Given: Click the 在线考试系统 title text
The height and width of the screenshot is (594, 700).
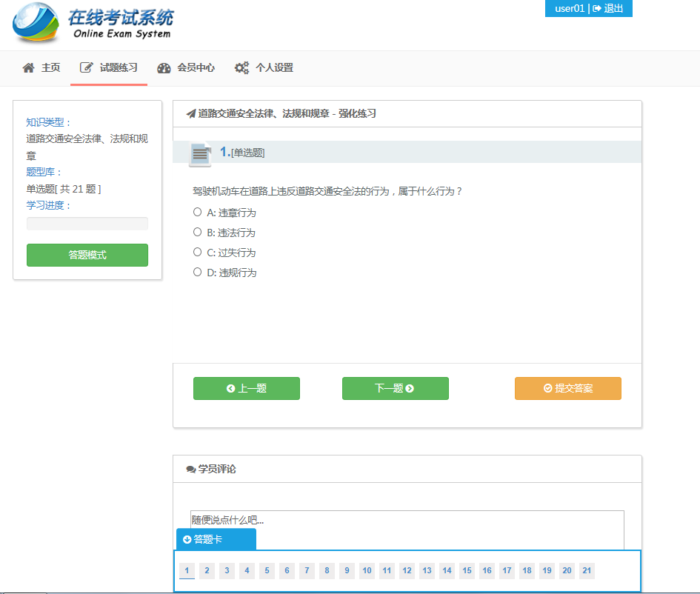Looking at the screenshot, I should [121, 18].
